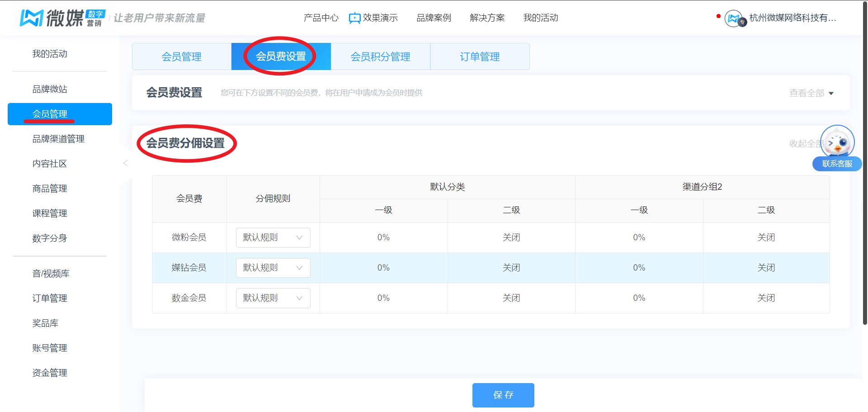
Task: Select 品牌微站 in sidebar
Action: tap(50, 89)
